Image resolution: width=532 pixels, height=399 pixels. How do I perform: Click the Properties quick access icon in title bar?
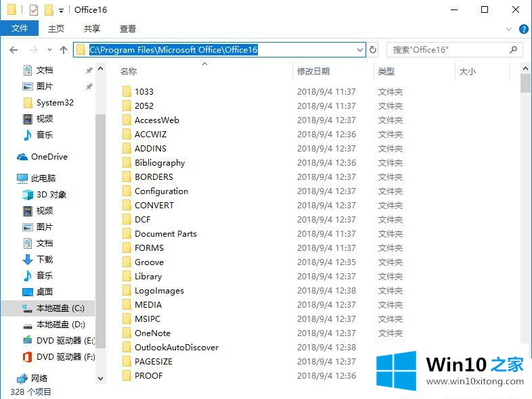click(x=34, y=10)
